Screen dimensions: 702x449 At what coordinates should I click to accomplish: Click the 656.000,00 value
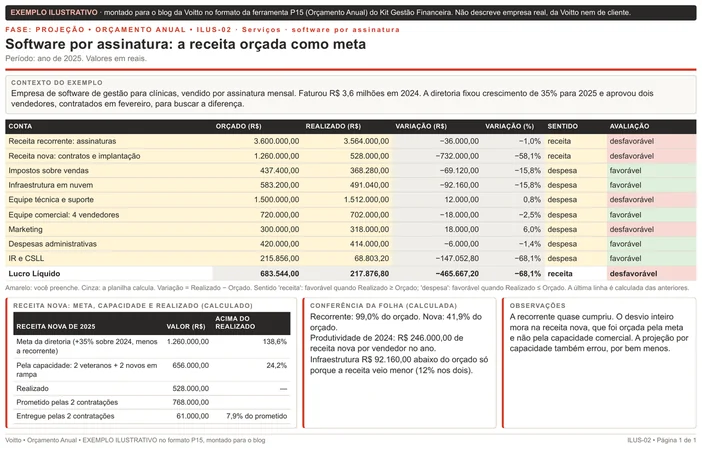191,365
